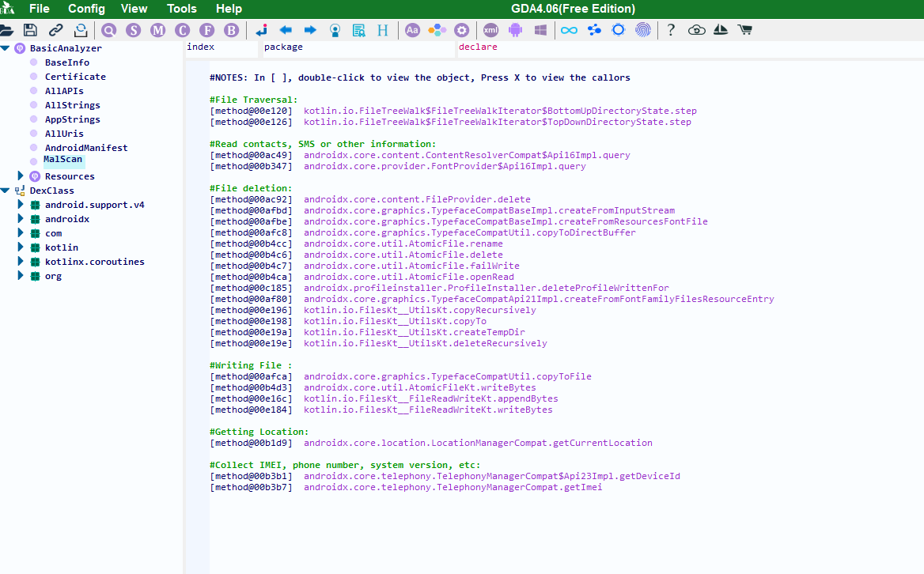924x574 pixels.
Task: Click the open file folder icon
Action: (6, 30)
